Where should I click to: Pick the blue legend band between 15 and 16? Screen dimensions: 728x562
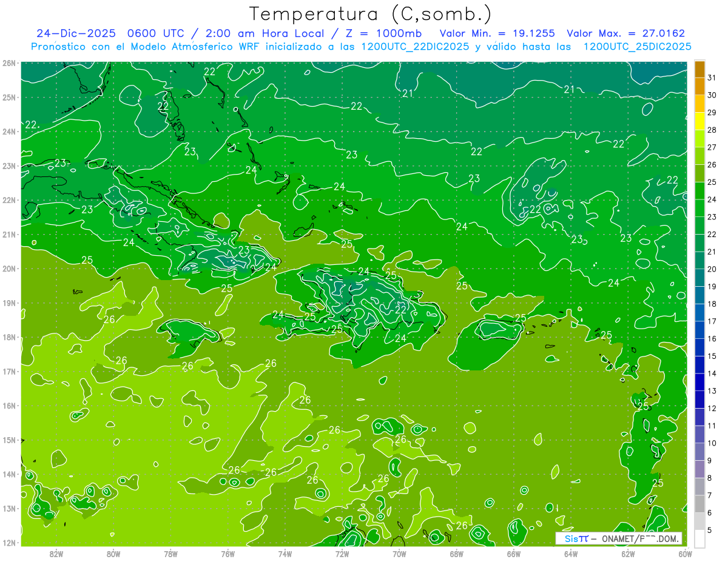(x=699, y=347)
